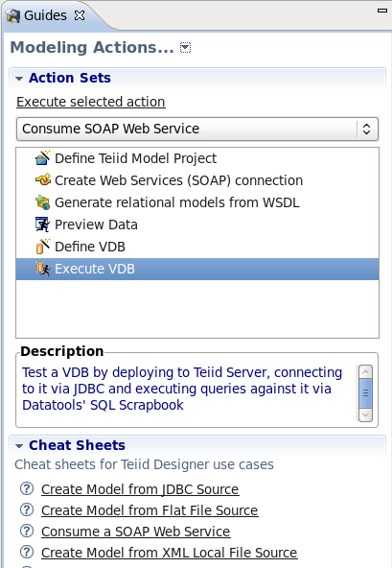This screenshot has height=568, width=392.
Task: Collapse the Action Sets section
Action: 19,78
